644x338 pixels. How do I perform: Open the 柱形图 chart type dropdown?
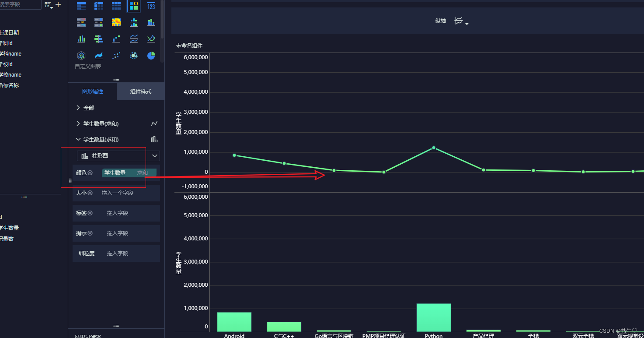[118, 156]
